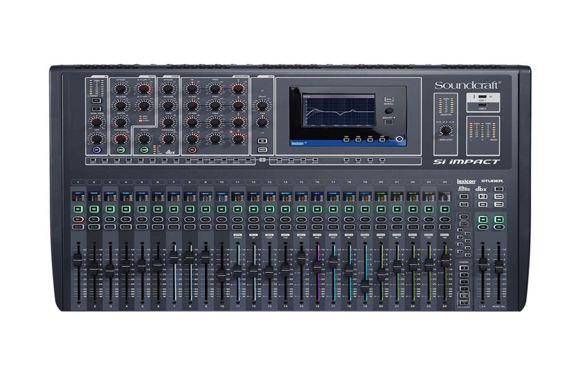Select channel 1 with its red-lit SEL button
588x367 pixels.
78,219
